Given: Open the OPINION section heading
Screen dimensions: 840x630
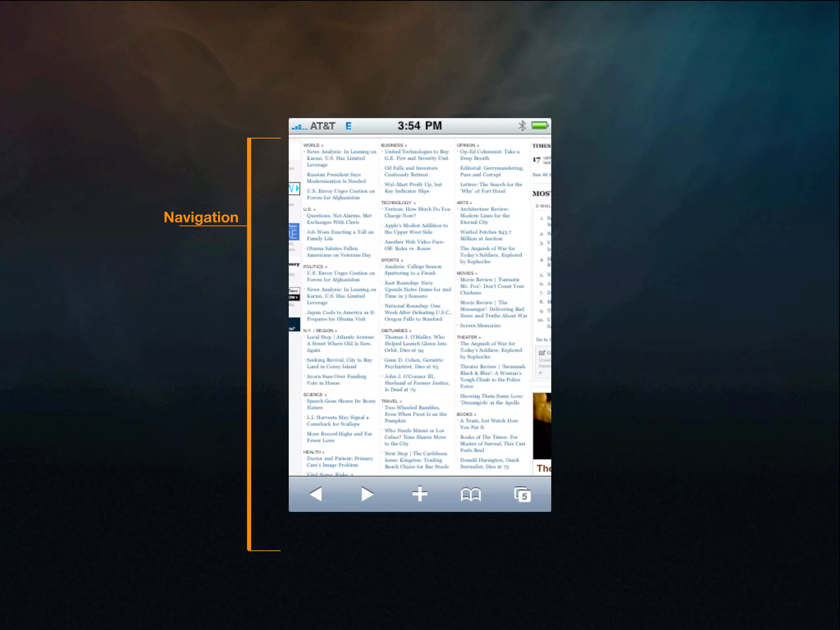Looking at the screenshot, I should (x=466, y=145).
